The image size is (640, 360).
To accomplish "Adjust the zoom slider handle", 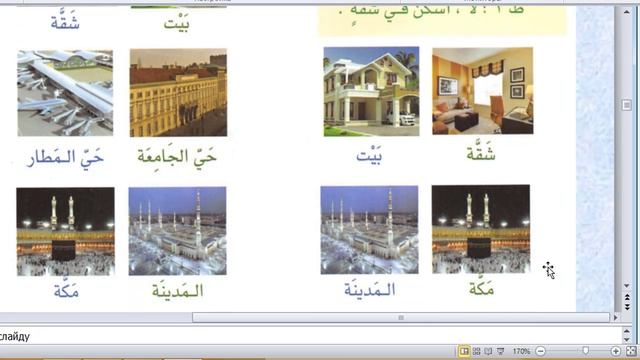I will 586,351.
